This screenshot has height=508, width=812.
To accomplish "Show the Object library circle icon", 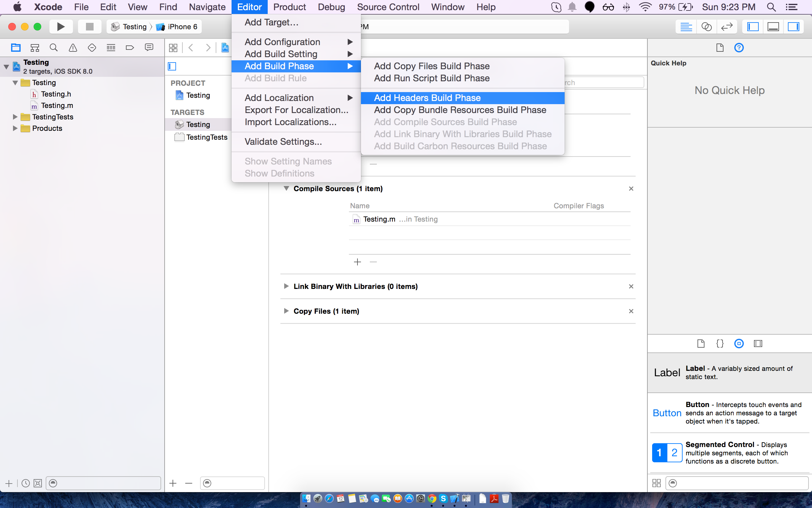I will [739, 343].
